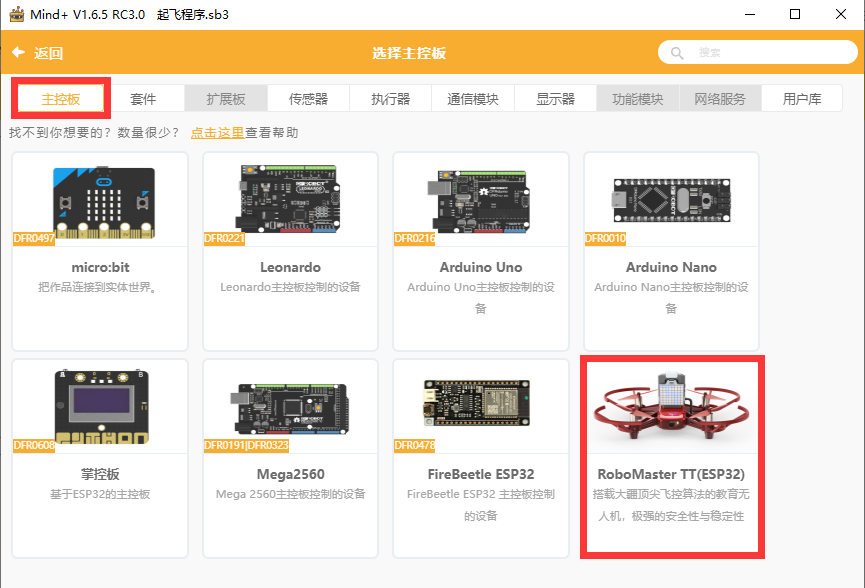The height and width of the screenshot is (588, 865).
Task: Open the 显示器 tab
Action: pos(556,99)
